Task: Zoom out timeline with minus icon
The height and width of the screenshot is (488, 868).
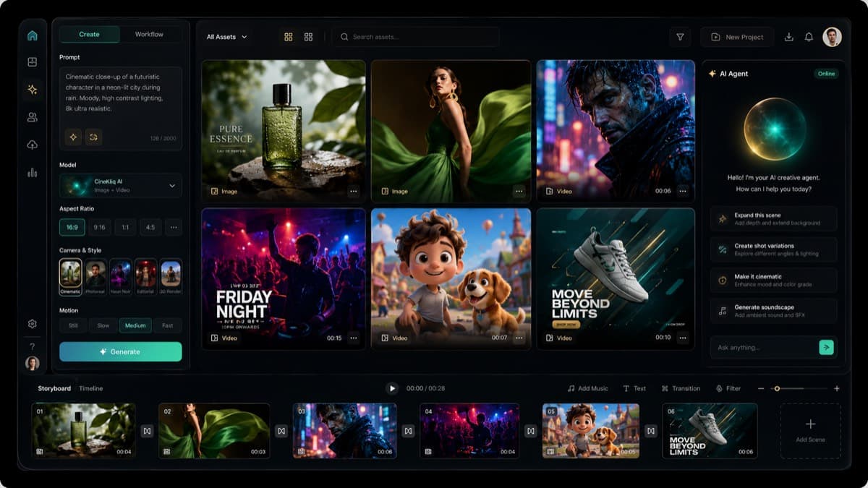Action: [761, 389]
